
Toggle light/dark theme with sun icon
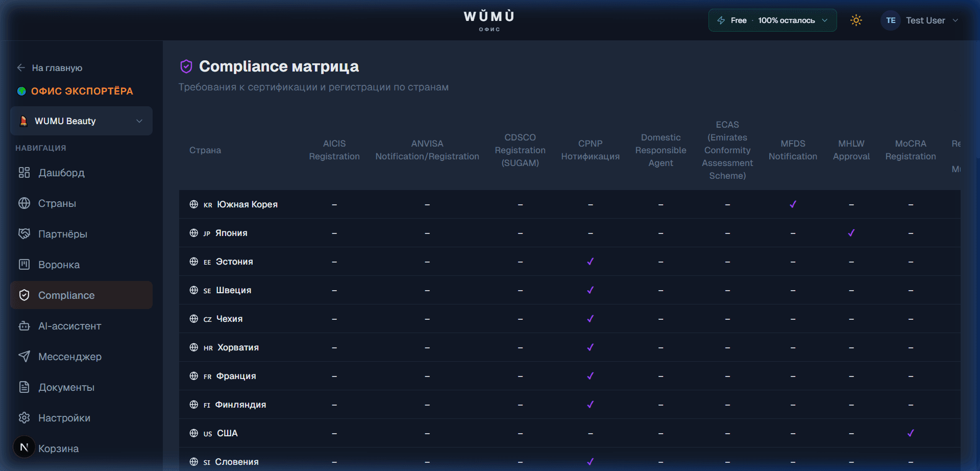(x=856, y=20)
